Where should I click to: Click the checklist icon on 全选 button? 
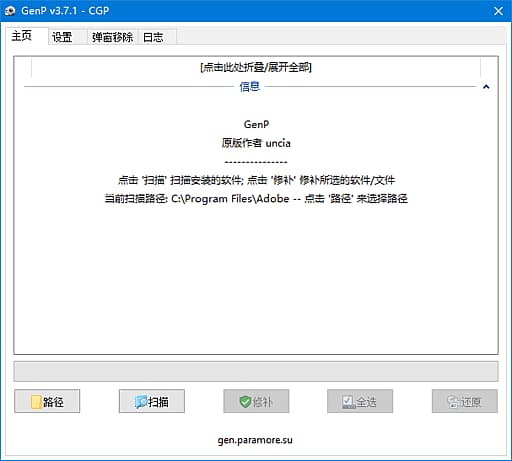(x=349, y=402)
